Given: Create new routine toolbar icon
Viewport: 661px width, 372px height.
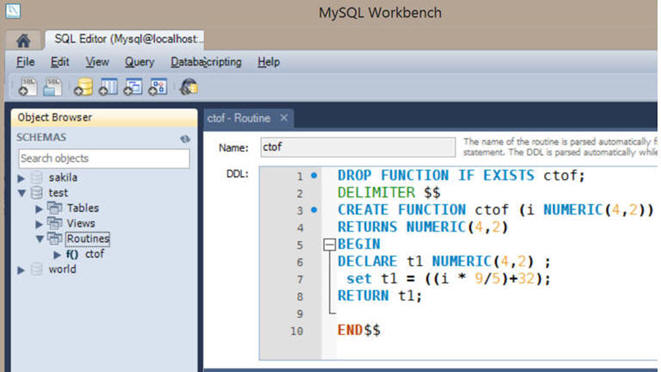Looking at the screenshot, I should (158, 87).
